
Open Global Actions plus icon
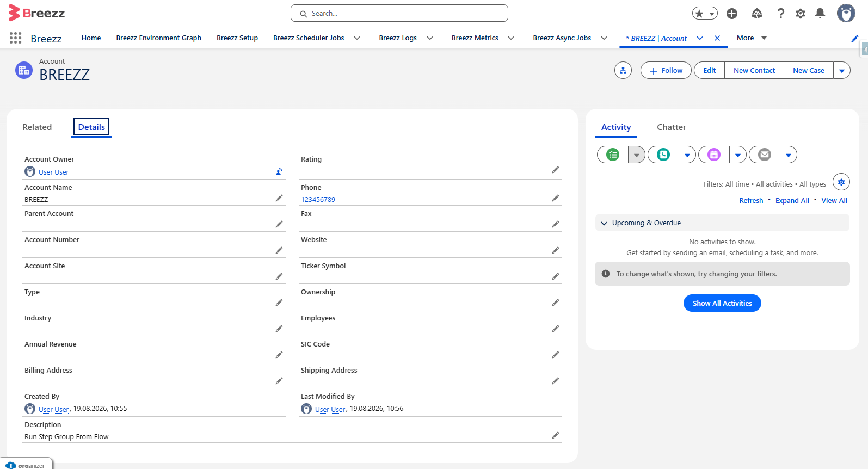(732, 14)
